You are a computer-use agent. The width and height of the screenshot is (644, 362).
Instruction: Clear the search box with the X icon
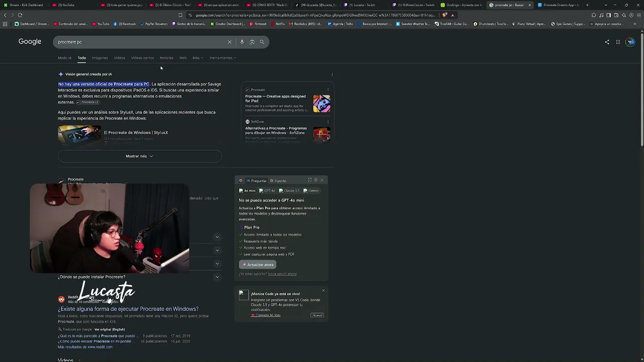(229, 42)
